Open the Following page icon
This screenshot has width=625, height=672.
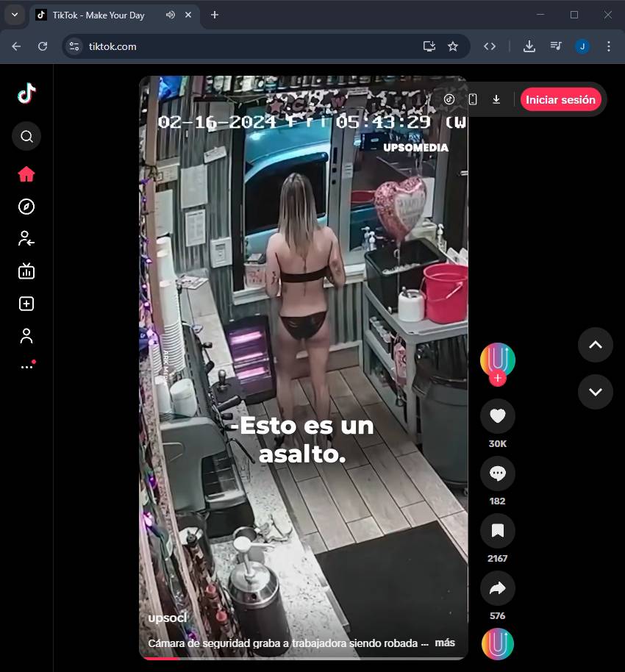[26, 238]
